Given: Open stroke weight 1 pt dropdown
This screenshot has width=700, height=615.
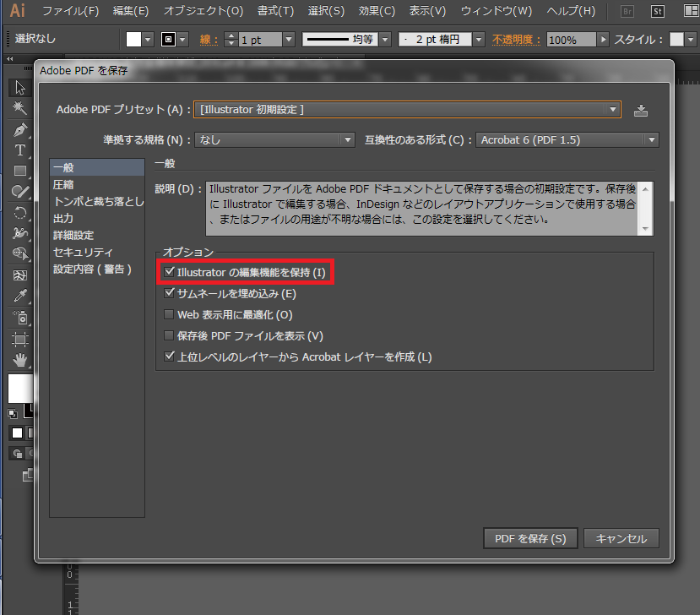Looking at the screenshot, I should [289, 40].
